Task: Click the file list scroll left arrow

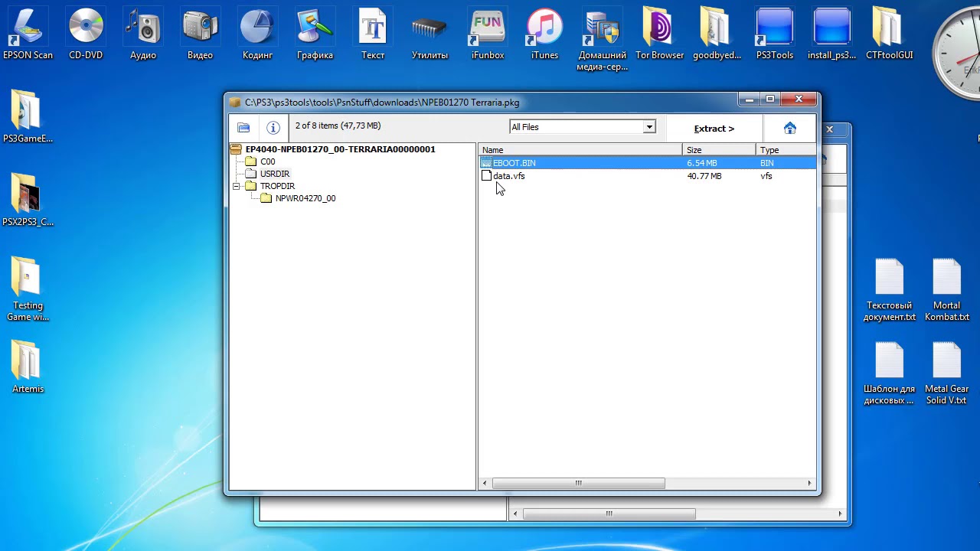Action: click(485, 483)
